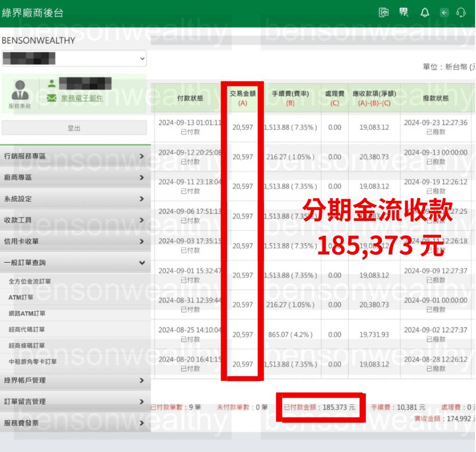Select 超商代碼訂單 menu item

(27, 330)
